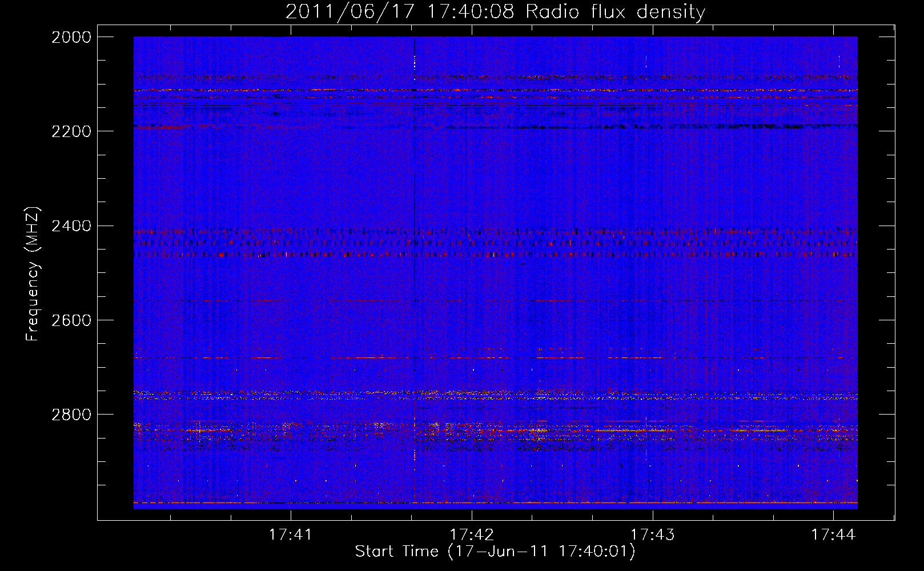The width and height of the screenshot is (924, 571).
Task: Click the plot title '2011/06/17 17:40:08 Radio flux density'
Action: point(495,11)
